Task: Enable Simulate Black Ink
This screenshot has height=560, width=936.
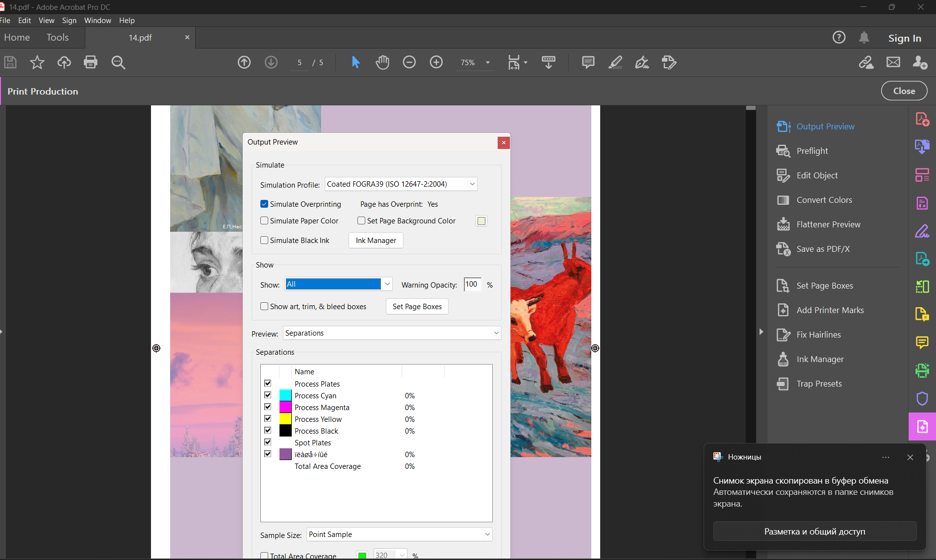Action: coord(264,240)
